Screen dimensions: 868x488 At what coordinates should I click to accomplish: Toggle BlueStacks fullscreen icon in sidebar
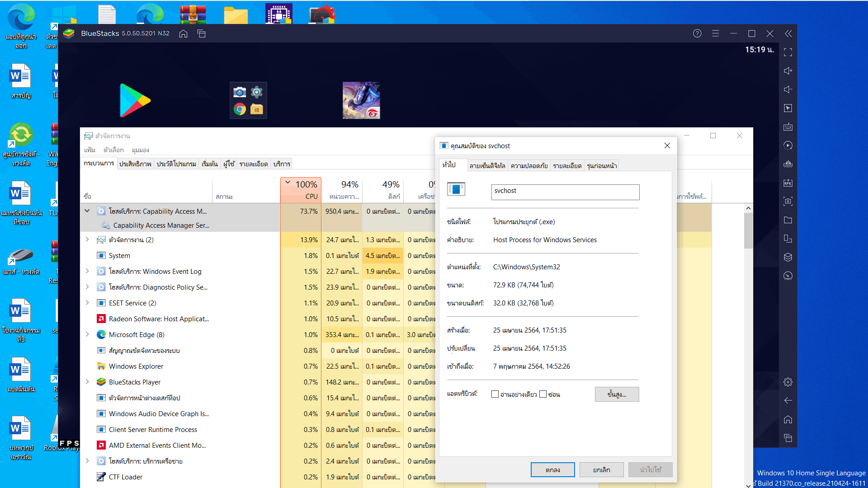pyautogui.click(x=788, y=52)
